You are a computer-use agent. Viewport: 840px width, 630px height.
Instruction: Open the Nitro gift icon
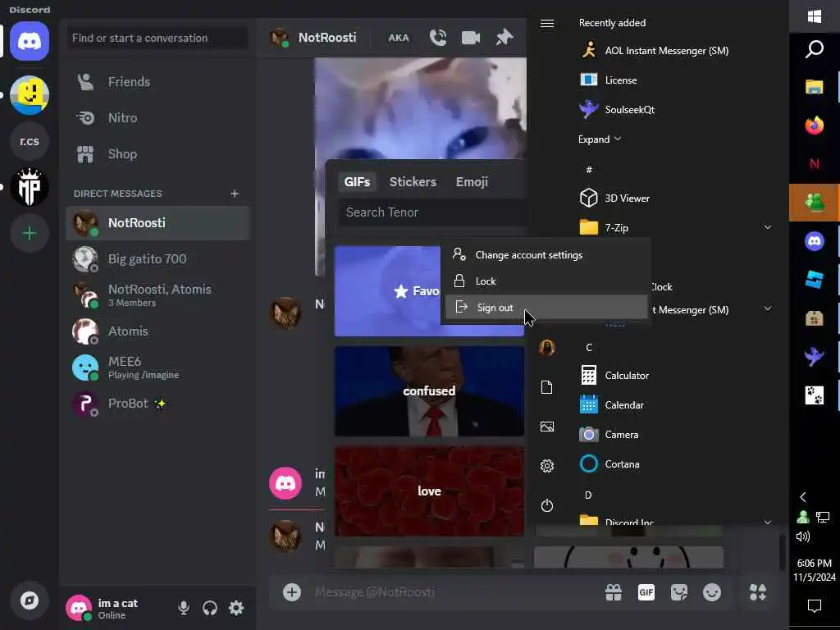[614, 592]
